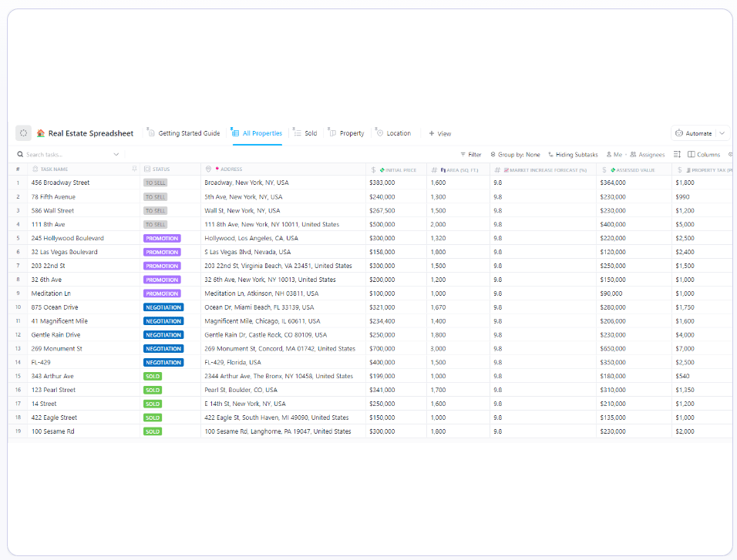This screenshot has width=737, height=560.
Task: Open the Group by: None dropdown
Action: pyautogui.click(x=515, y=154)
